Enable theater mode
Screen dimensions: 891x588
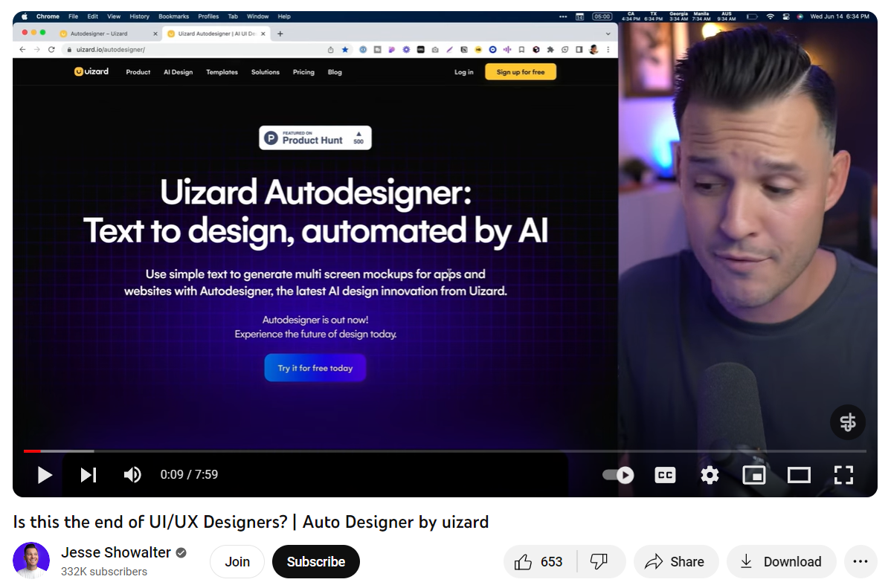pyautogui.click(x=799, y=475)
